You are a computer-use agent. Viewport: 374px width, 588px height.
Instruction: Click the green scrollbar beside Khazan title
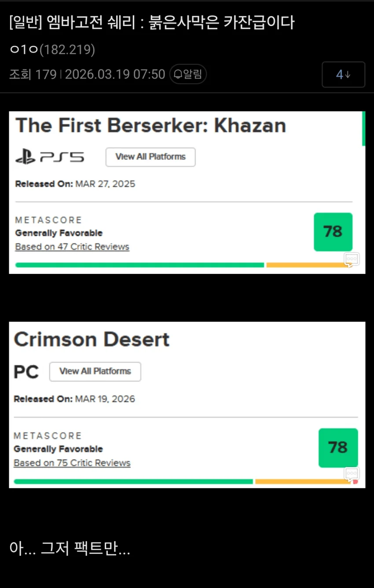[363, 129]
